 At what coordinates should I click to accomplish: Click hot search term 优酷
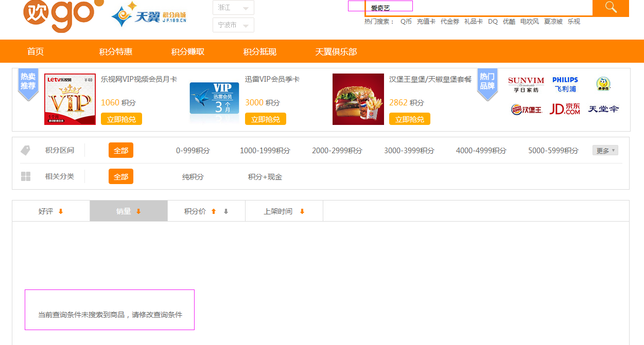[x=509, y=22]
